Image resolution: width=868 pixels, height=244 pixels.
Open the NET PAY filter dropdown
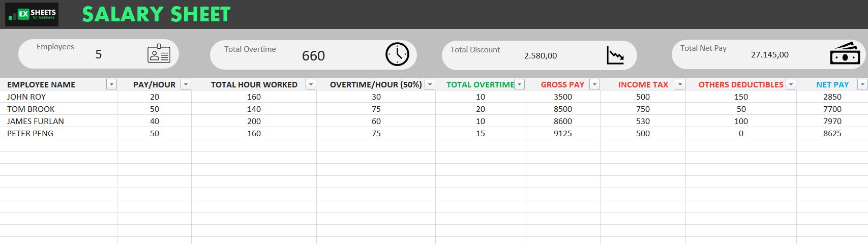[x=862, y=84]
